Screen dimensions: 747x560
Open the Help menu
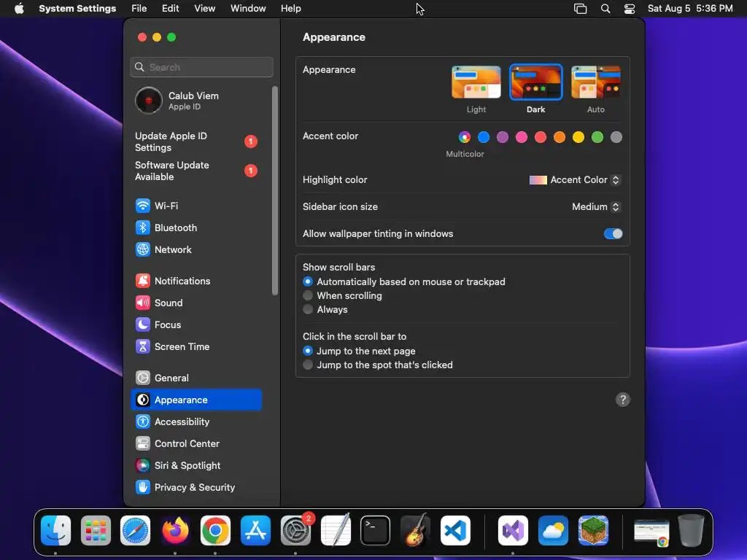click(x=290, y=9)
